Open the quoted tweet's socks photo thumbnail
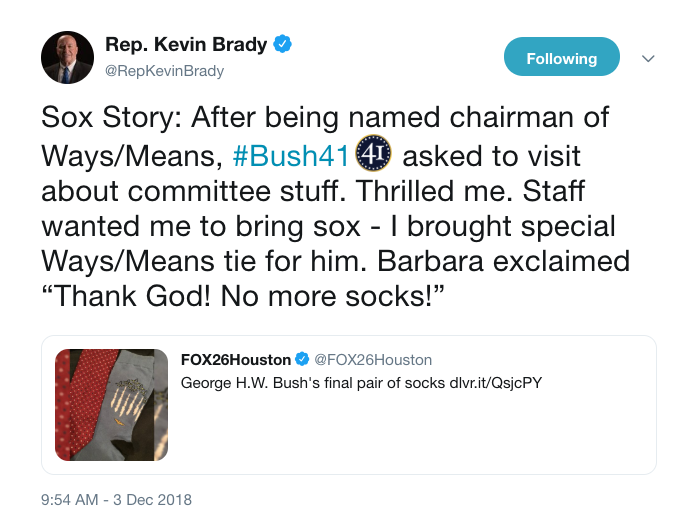This screenshot has height=519, width=697. click(111, 404)
